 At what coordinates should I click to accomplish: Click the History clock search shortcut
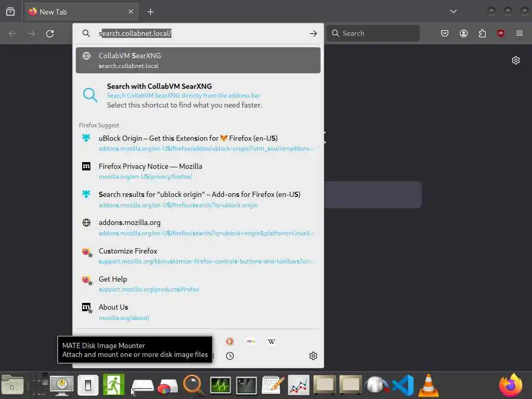coord(230,356)
